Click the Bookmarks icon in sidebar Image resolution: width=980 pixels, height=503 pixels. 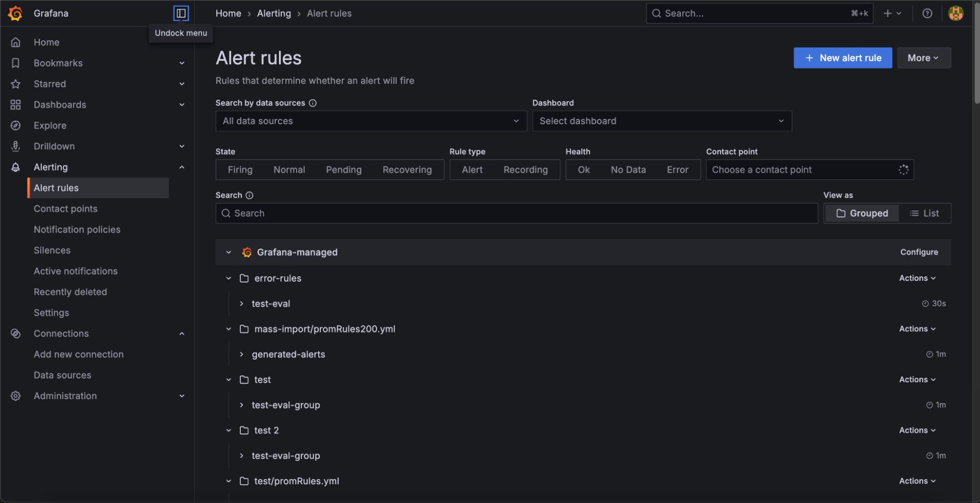tap(16, 63)
